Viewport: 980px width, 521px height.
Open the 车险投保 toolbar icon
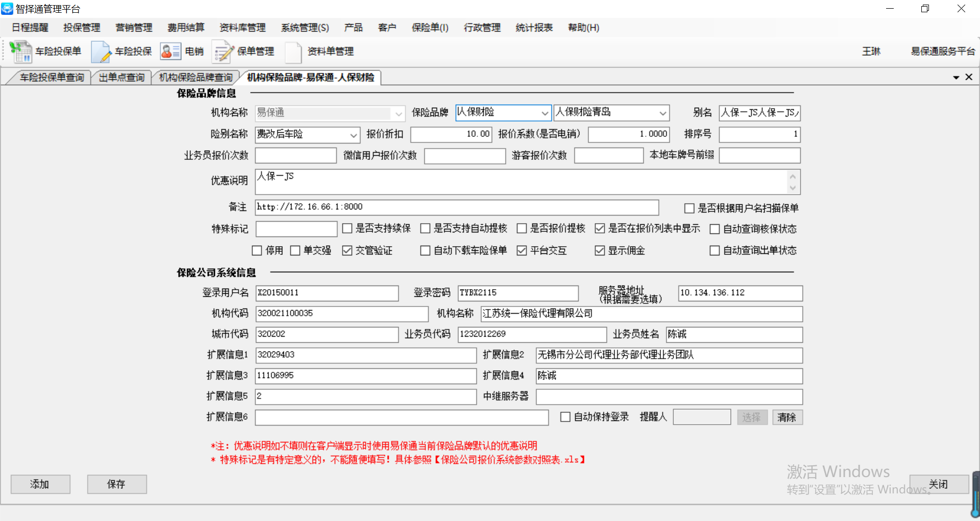click(101, 52)
